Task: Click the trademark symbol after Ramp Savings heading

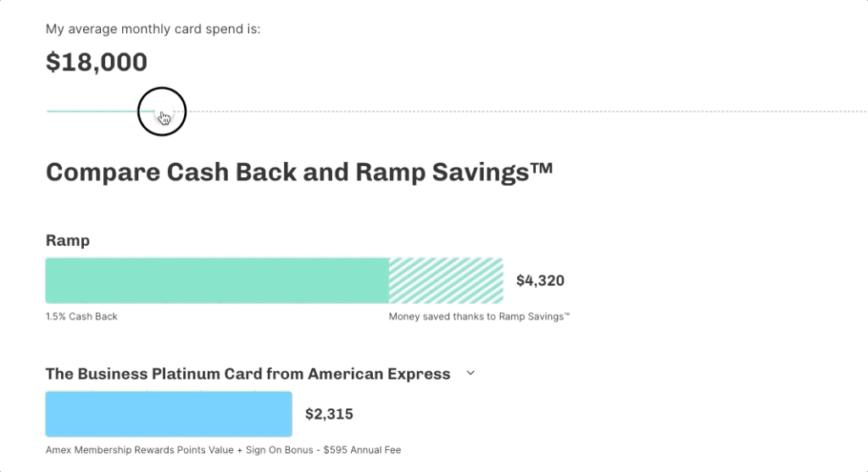Action: pyautogui.click(x=542, y=168)
